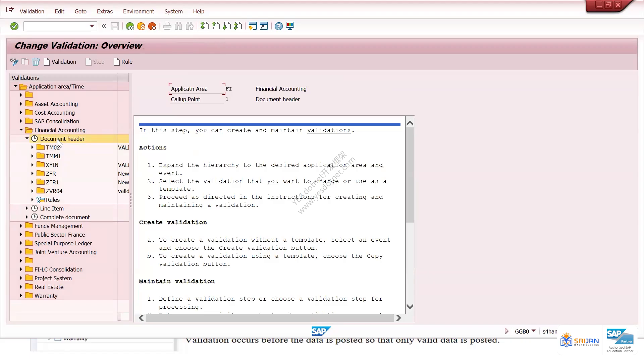Viewport: 644px width, 362px height.
Task: Select the ZFR1 validation folder
Action: click(x=52, y=182)
